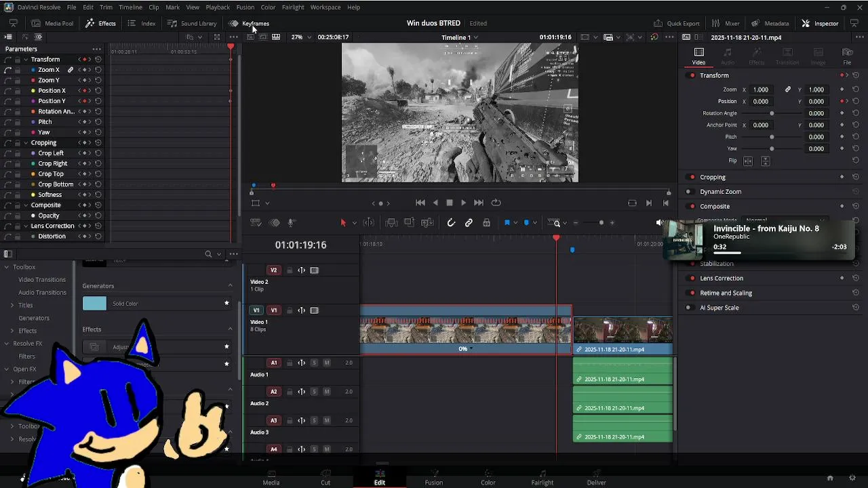868x488 pixels.
Task: Click the Overwrite Clip icon in timeline toolbar
Action: [x=409, y=222]
